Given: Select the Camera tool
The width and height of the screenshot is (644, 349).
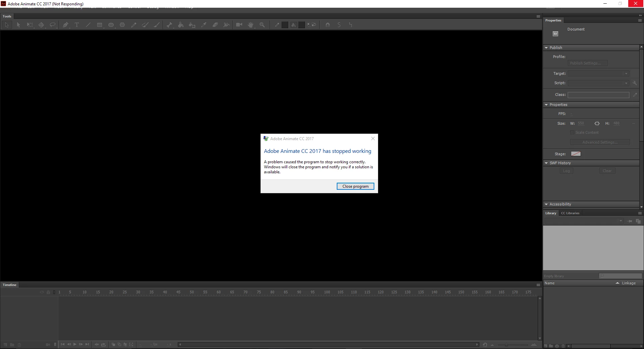Looking at the screenshot, I should [239, 25].
